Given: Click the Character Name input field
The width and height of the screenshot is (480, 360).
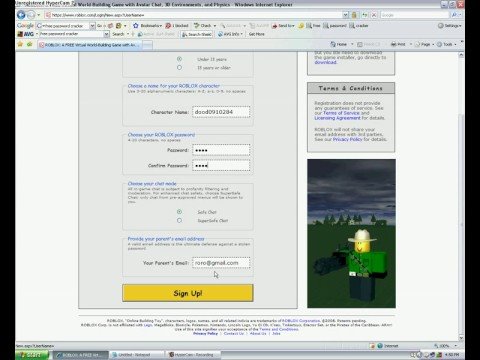Looking at the screenshot, I should (x=221, y=112).
